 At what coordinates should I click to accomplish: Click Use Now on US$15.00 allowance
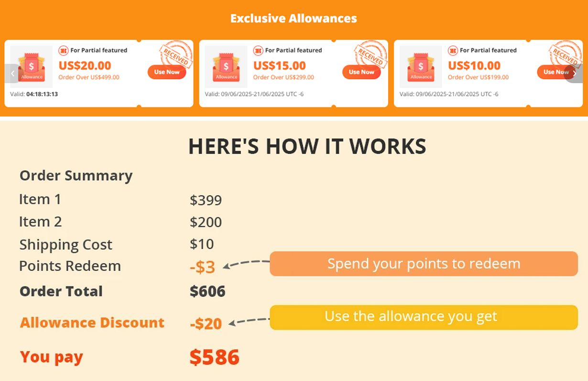pyautogui.click(x=361, y=72)
